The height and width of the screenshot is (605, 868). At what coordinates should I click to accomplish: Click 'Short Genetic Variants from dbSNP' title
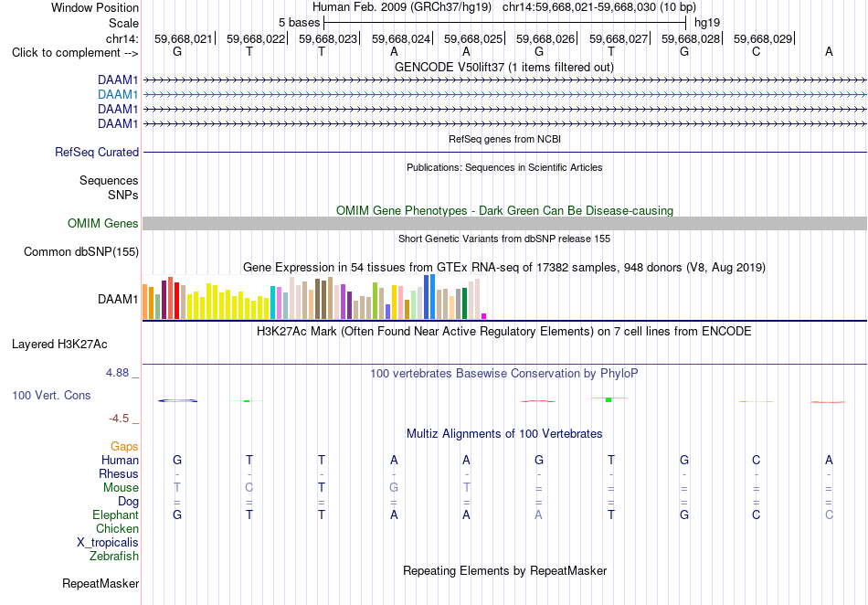(x=504, y=239)
